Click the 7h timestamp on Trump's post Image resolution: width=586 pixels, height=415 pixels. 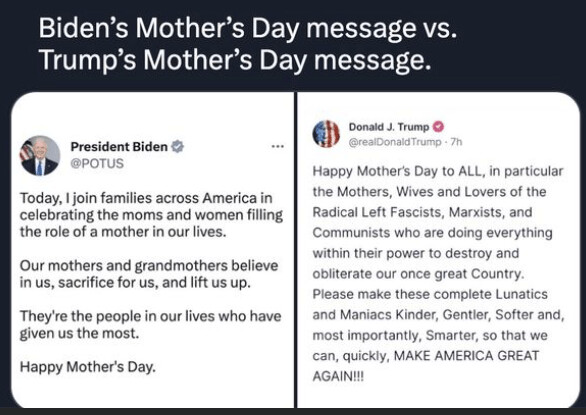click(x=456, y=142)
